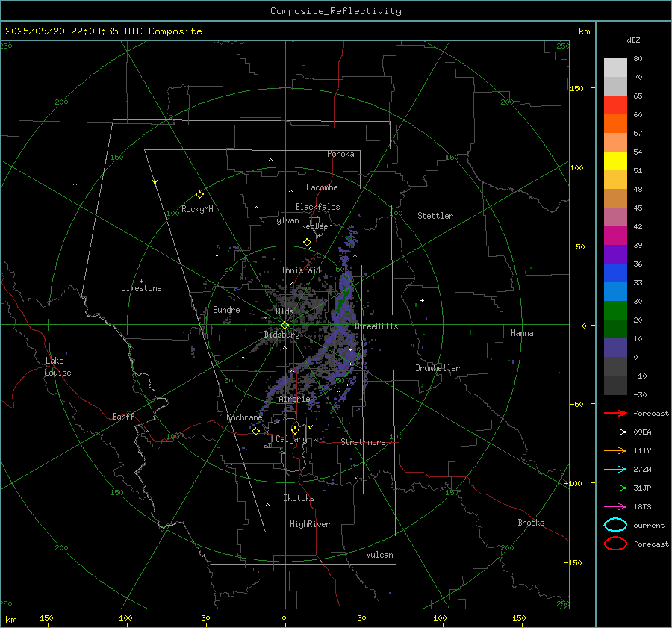
Task: Click the red forecast arrow in legend
Action: 615,413
